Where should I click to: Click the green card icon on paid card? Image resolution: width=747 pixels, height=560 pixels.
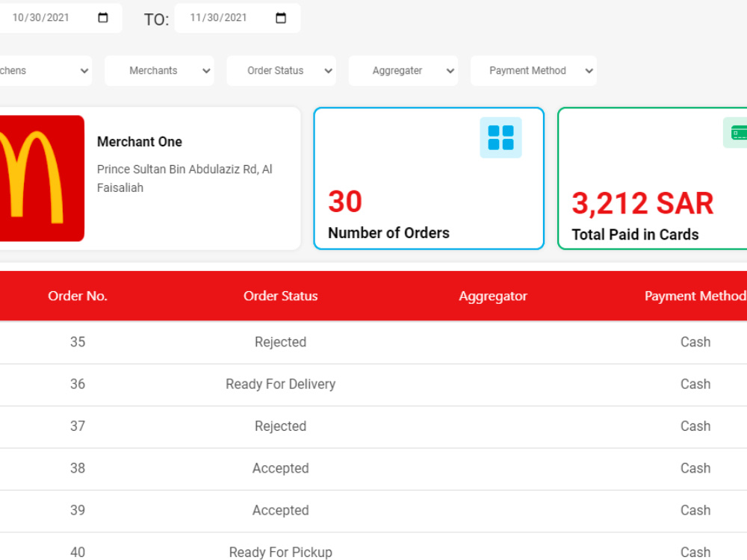736,132
